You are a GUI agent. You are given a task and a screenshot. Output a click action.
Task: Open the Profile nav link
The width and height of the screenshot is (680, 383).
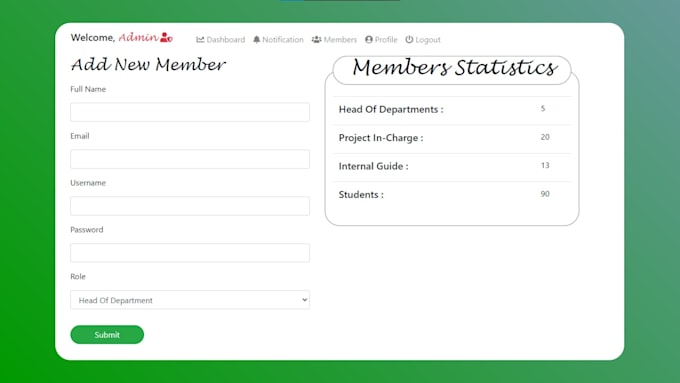[381, 39]
